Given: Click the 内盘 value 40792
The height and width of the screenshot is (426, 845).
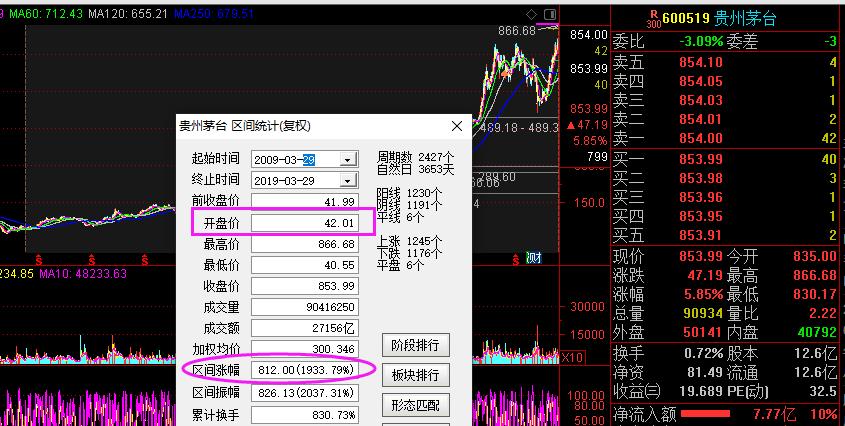Looking at the screenshot, I should [x=817, y=332].
